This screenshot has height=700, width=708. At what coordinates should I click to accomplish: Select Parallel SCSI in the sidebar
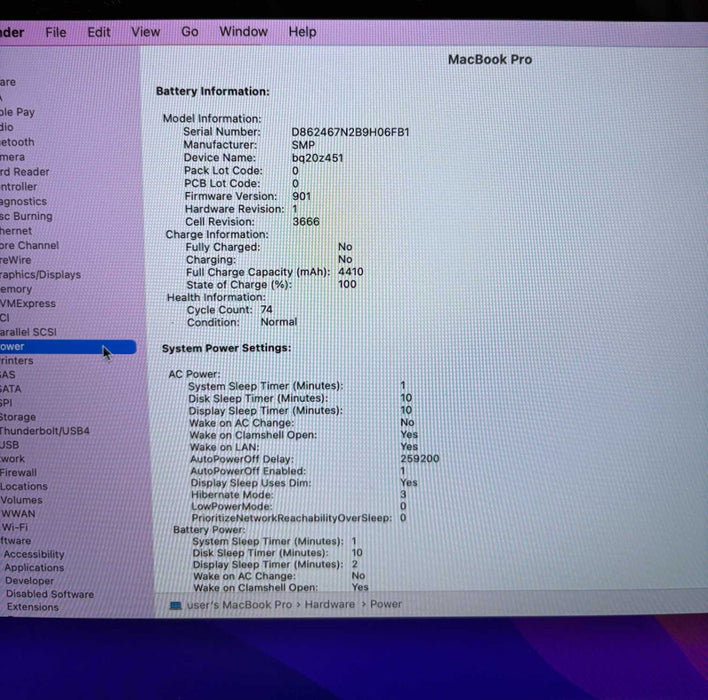point(28,332)
